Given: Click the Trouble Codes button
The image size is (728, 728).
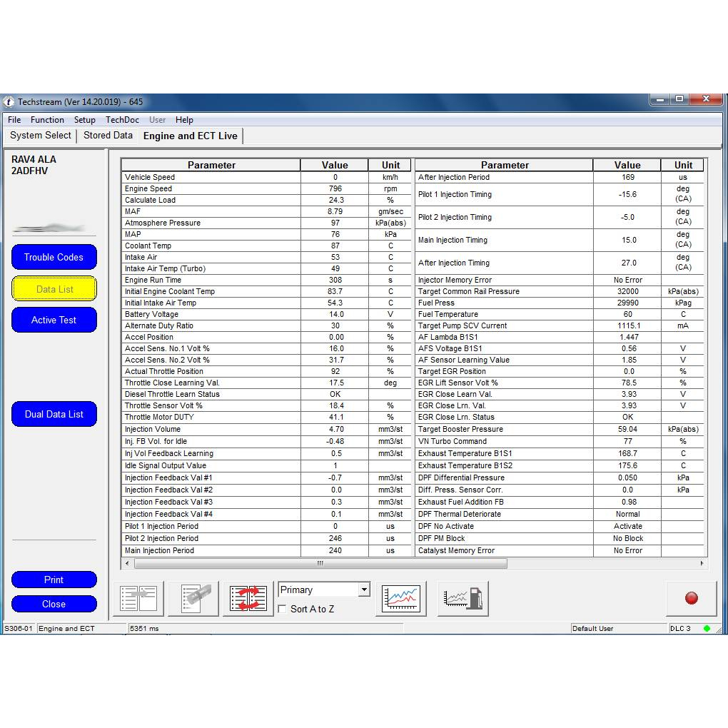Looking at the screenshot, I should coord(54,257).
